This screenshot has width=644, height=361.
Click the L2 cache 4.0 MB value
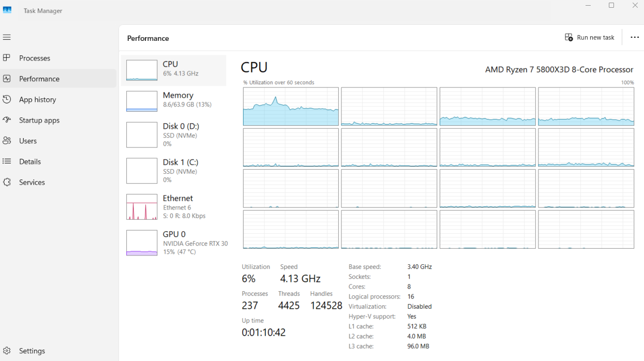point(417,336)
